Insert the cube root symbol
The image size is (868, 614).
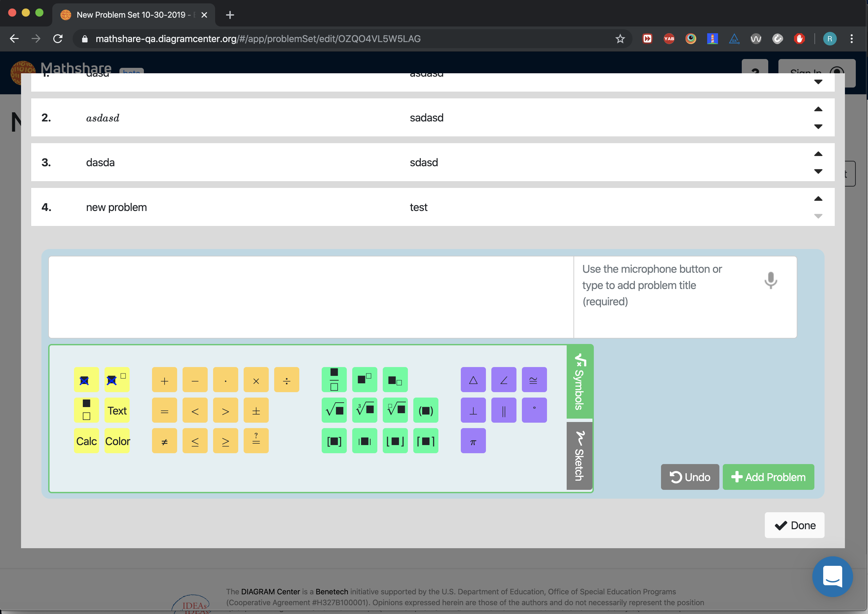364,410
